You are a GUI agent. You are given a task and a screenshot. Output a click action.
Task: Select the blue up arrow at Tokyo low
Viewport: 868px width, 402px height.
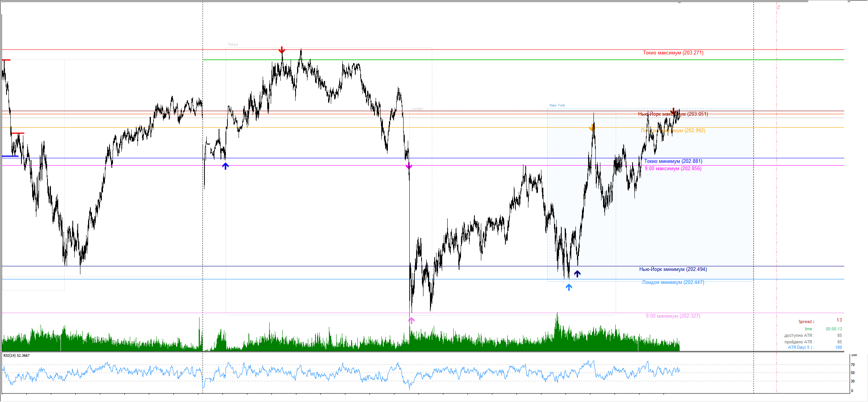(226, 166)
